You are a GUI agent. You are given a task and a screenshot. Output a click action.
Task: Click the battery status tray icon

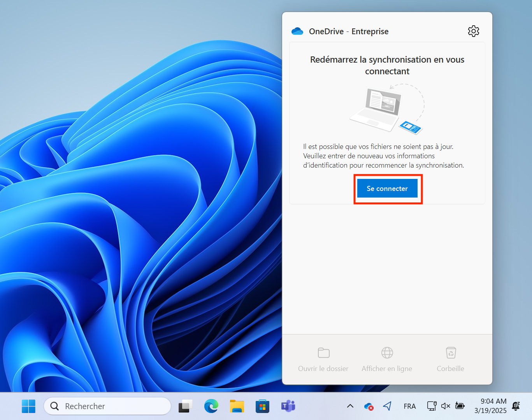pyautogui.click(x=460, y=406)
